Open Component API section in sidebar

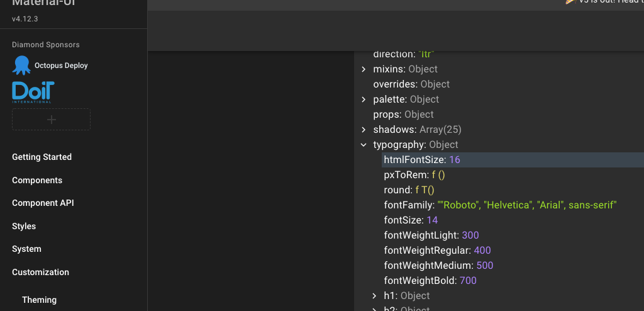pos(43,203)
